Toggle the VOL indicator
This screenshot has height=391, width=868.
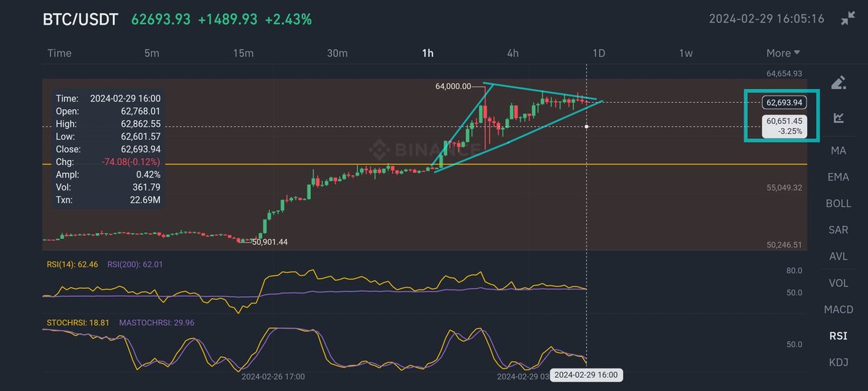pos(838,283)
